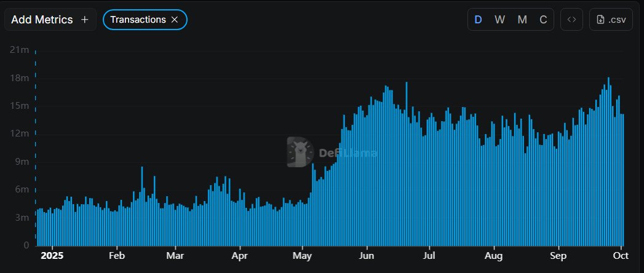Screen dimensions: 644x273
Task: Click the download file icon beside .csv
Action: (x=601, y=20)
